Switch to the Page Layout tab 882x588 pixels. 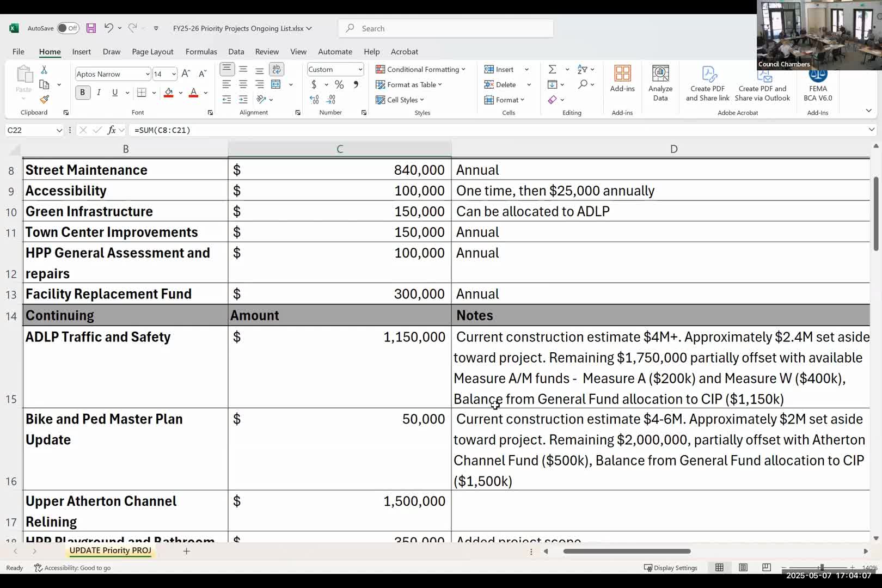[152, 52]
